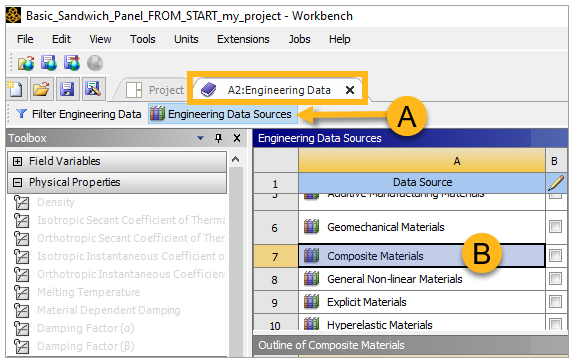The image size is (572, 363).
Task: Expand the Field Variables section
Action: point(17,161)
